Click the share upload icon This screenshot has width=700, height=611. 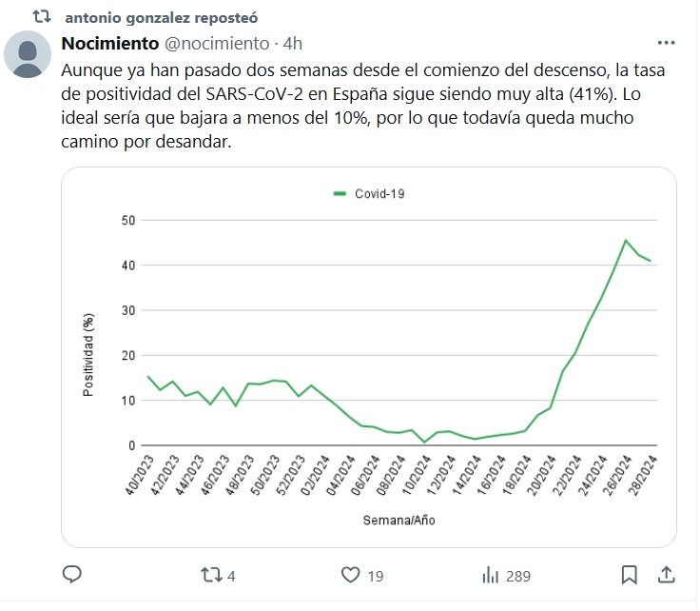pos(667,575)
